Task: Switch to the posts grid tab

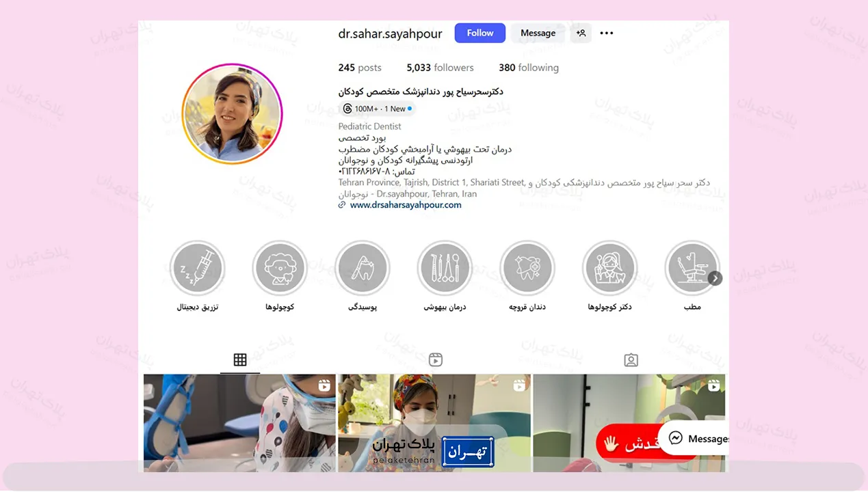Action: (x=240, y=360)
